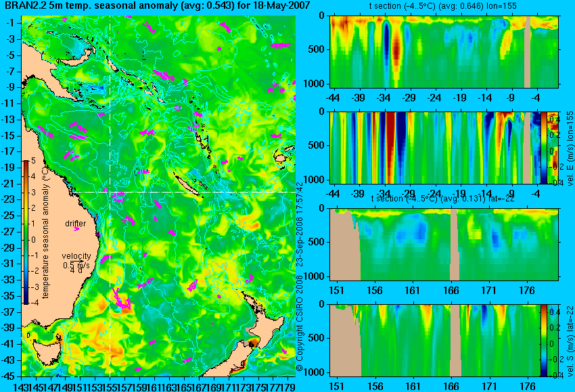This screenshot has height=392, width=575.
Task: Click the vel. S colorbar beside lat=-22 section
Action: [x=543, y=341]
